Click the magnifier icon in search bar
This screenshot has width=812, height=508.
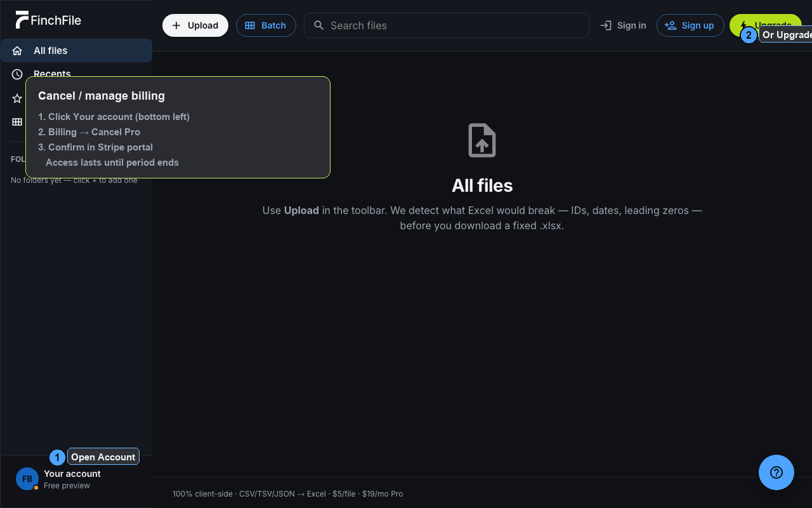pos(319,25)
